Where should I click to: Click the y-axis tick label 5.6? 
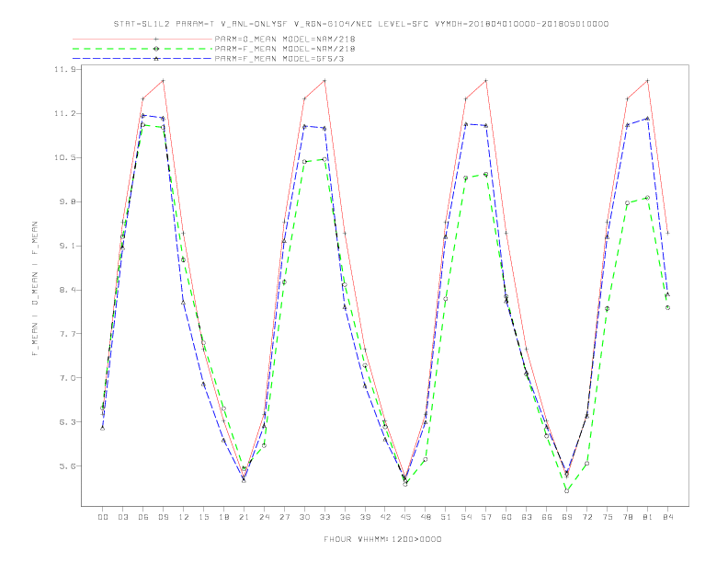click(68, 465)
